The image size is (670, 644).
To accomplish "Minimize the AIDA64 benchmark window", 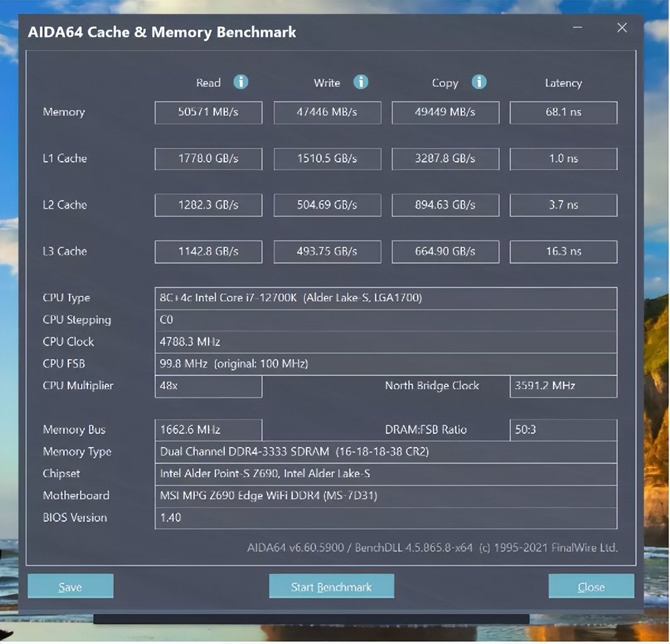I will 578,28.
